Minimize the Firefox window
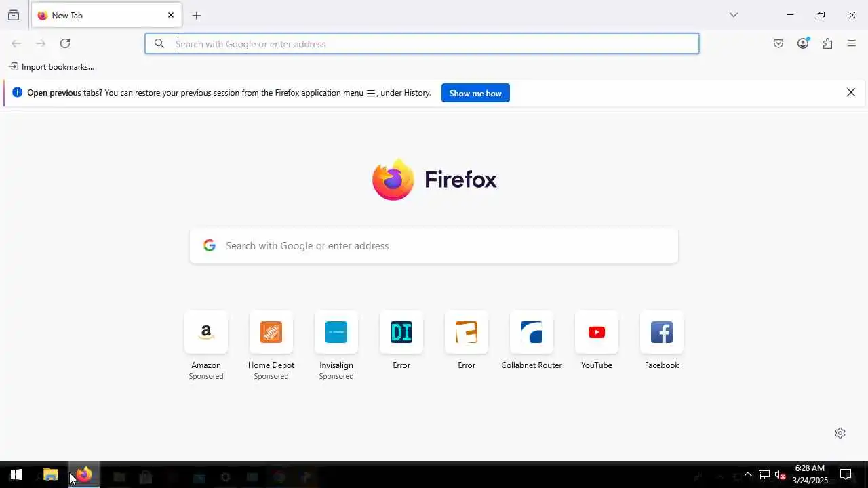This screenshot has height=488, width=868. click(x=790, y=15)
